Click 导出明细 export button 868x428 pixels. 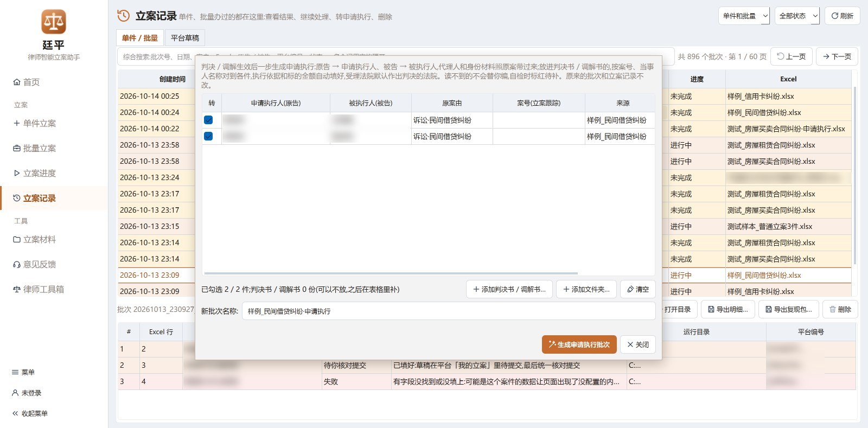[728, 309]
